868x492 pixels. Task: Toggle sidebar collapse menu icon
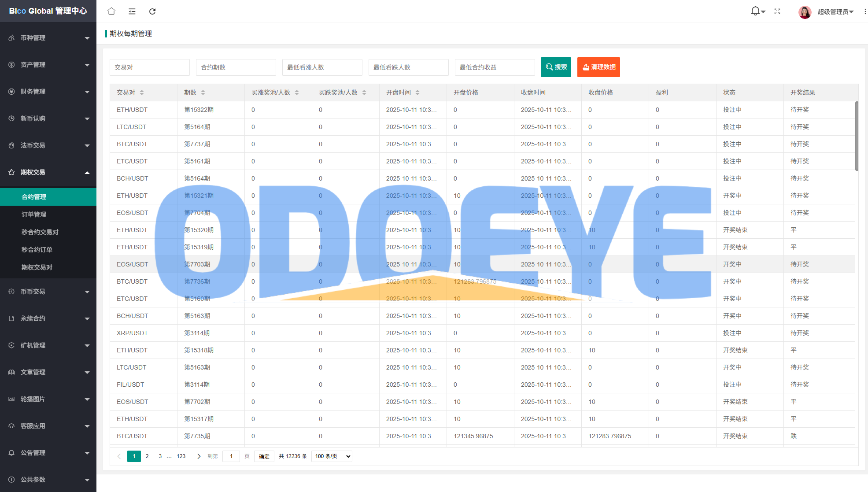[x=132, y=11]
